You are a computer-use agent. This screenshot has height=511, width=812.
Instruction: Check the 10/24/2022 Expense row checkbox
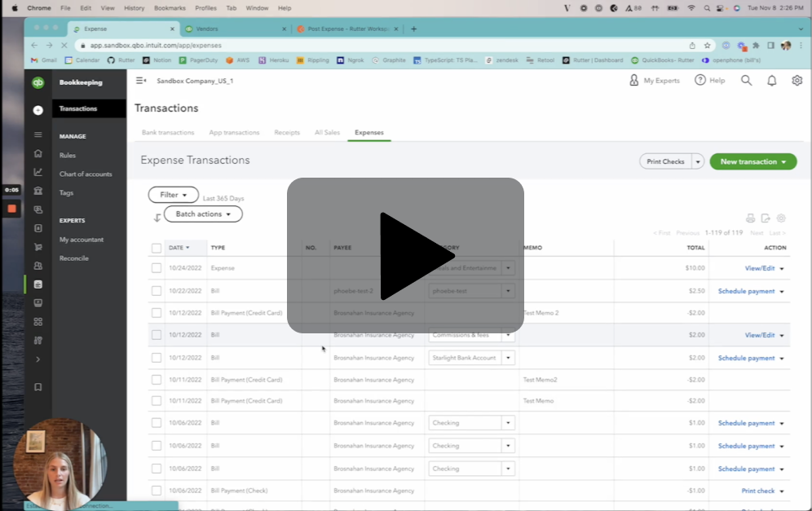click(x=157, y=267)
